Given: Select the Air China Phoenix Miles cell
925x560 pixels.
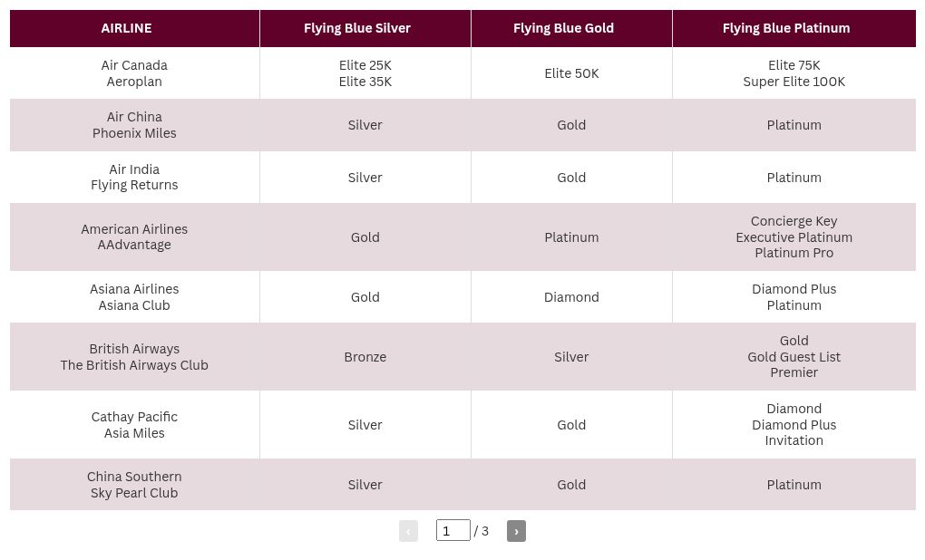Looking at the screenshot, I should tap(134, 125).
